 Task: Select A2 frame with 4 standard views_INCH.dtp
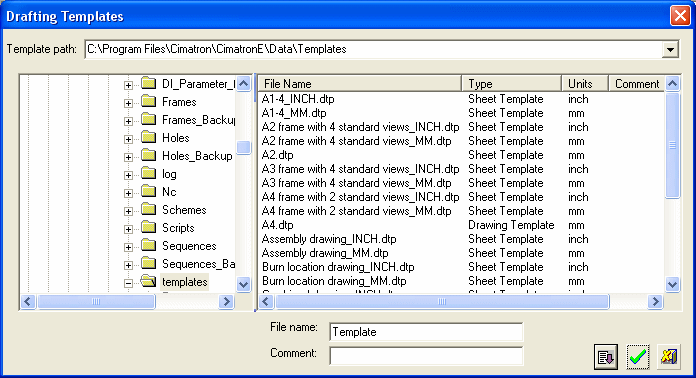tap(360, 127)
